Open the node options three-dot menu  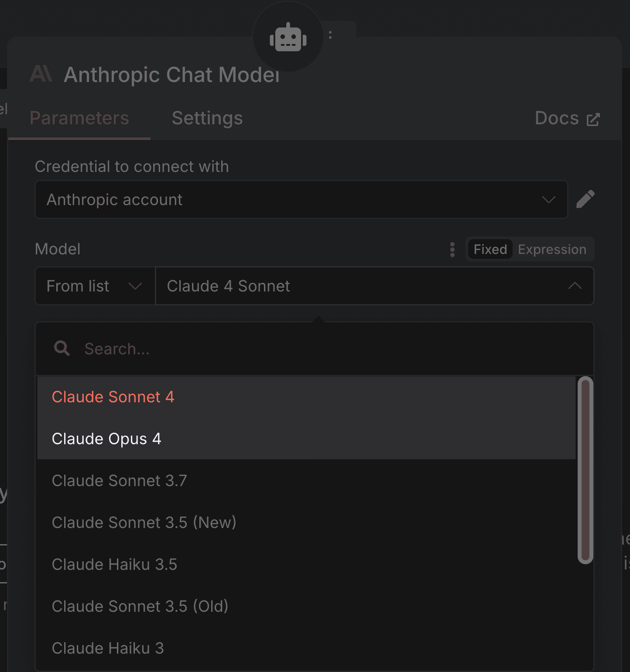[x=330, y=34]
